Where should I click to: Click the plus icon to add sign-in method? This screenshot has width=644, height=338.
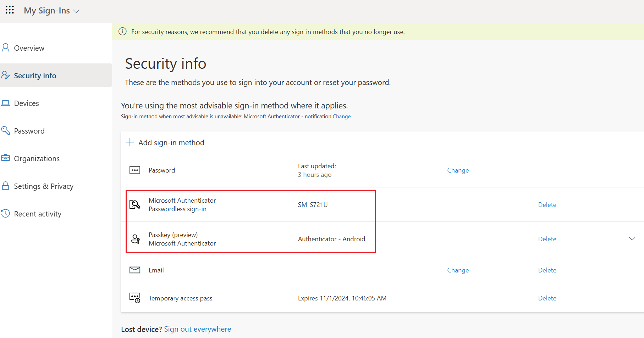click(130, 142)
